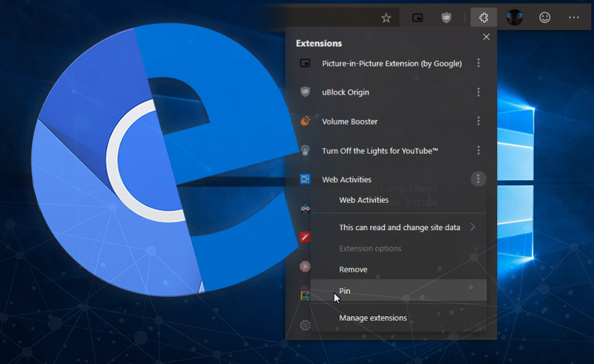Toggle the Extensions puzzle-piece button

point(483,17)
